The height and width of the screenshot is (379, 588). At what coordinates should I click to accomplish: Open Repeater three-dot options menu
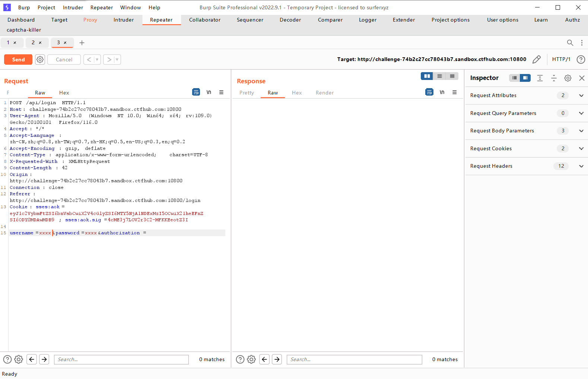(582, 43)
